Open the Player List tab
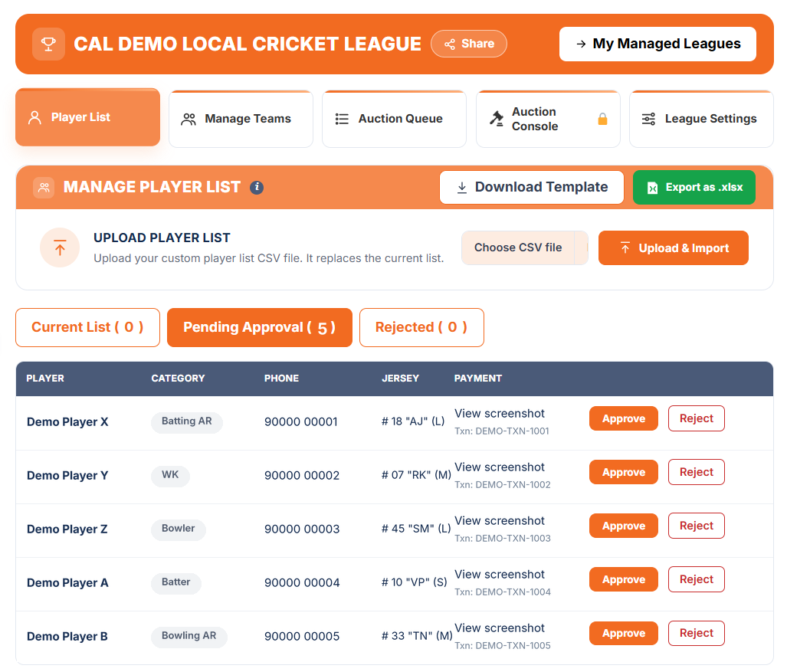The width and height of the screenshot is (787, 672). point(88,117)
